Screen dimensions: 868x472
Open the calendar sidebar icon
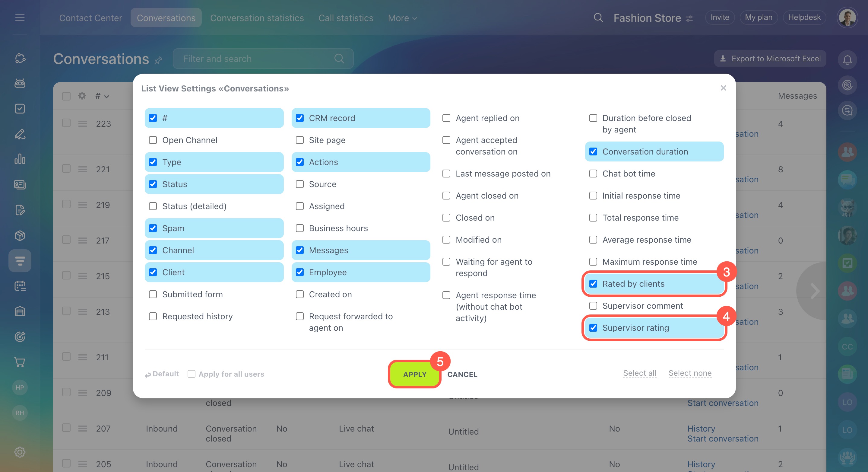(20, 286)
